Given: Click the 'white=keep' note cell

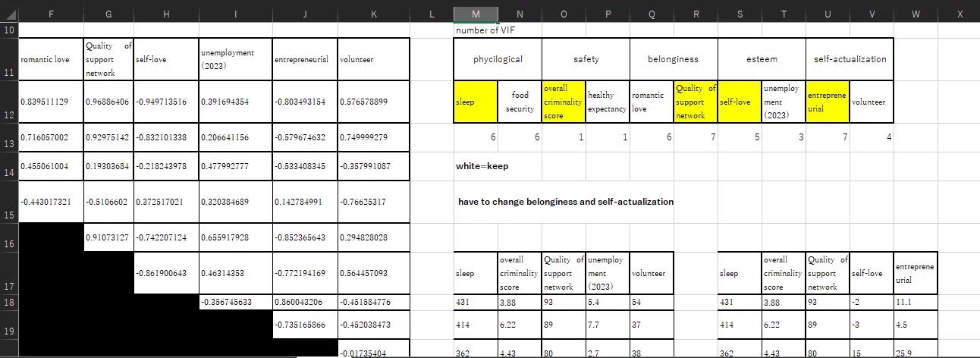Looking at the screenshot, I should tap(476, 165).
